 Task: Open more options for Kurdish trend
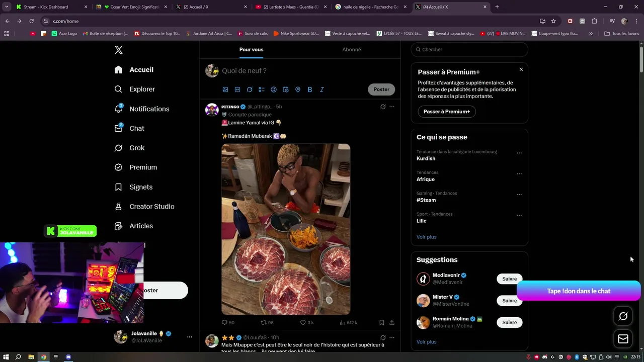pos(519,153)
